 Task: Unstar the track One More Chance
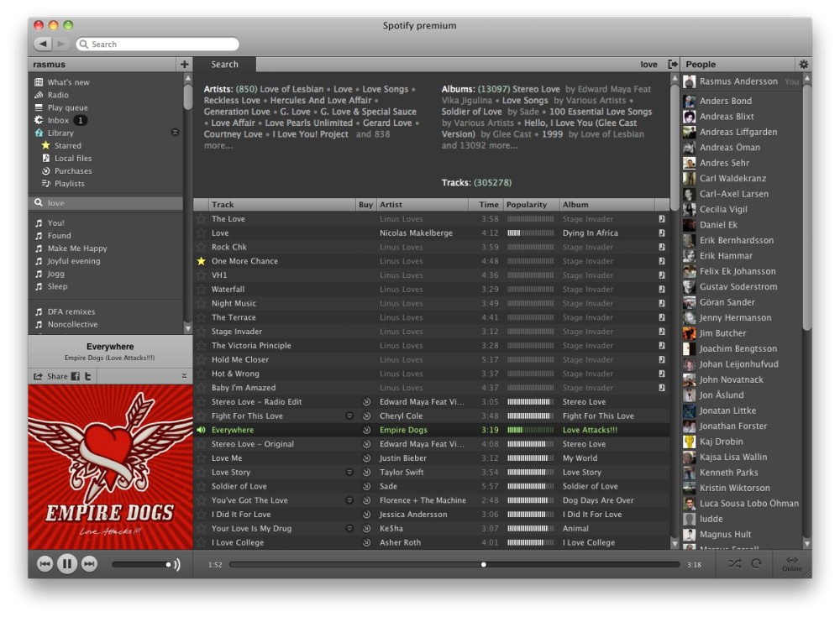click(x=201, y=261)
